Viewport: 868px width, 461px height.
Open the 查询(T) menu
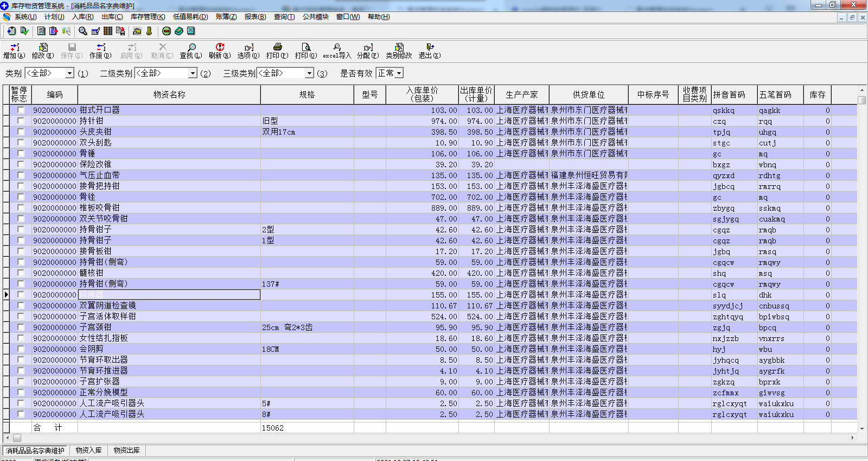pyautogui.click(x=284, y=17)
